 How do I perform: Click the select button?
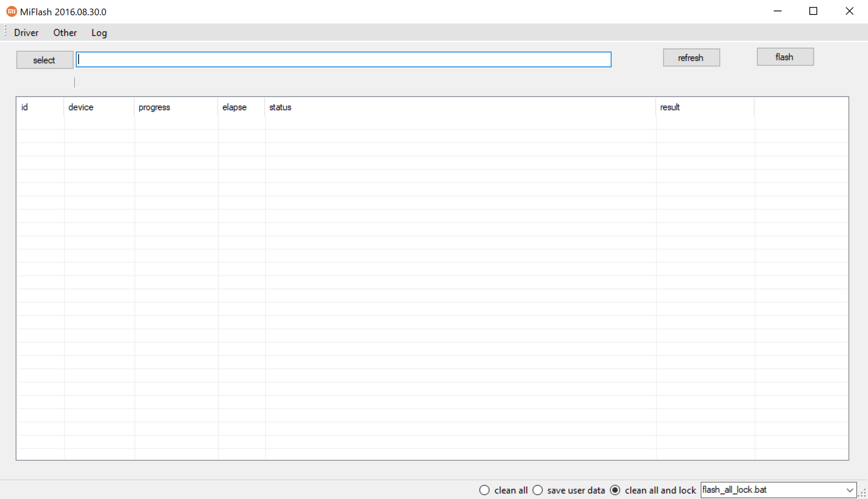(x=44, y=60)
